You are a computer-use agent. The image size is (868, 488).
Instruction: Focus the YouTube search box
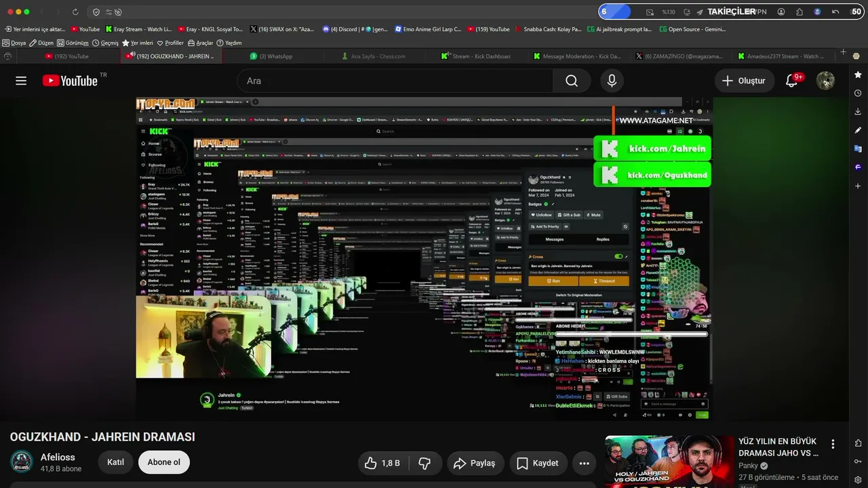tap(395, 81)
